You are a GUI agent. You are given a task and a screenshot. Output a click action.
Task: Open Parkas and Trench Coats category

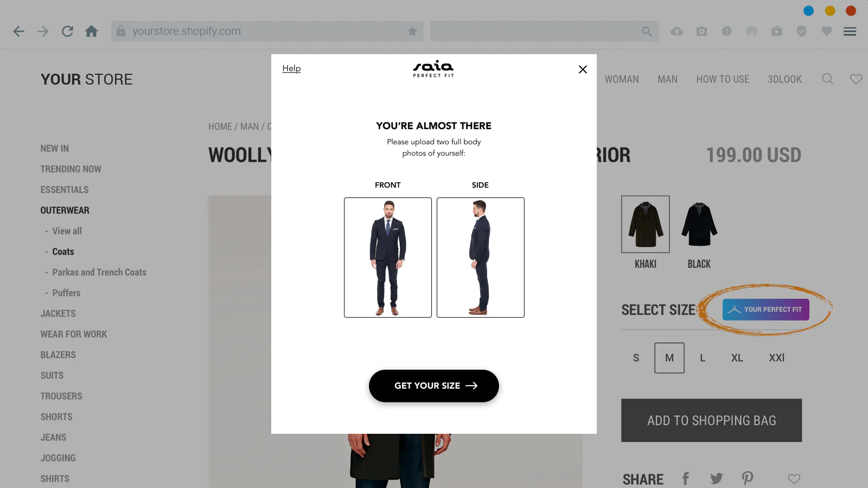click(x=99, y=272)
